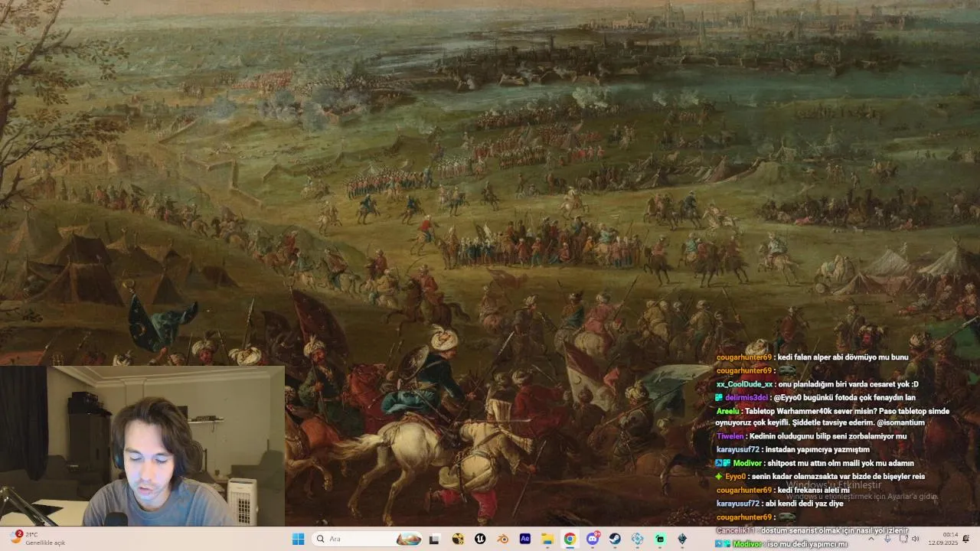
Task: Open the green app icon in the taskbar
Action: [660, 539]
